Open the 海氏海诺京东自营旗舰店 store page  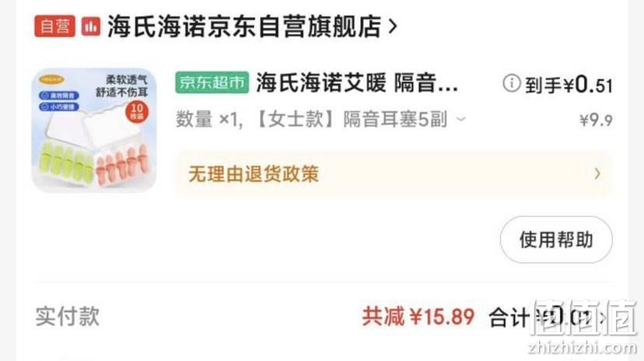(x=244, y=26)
